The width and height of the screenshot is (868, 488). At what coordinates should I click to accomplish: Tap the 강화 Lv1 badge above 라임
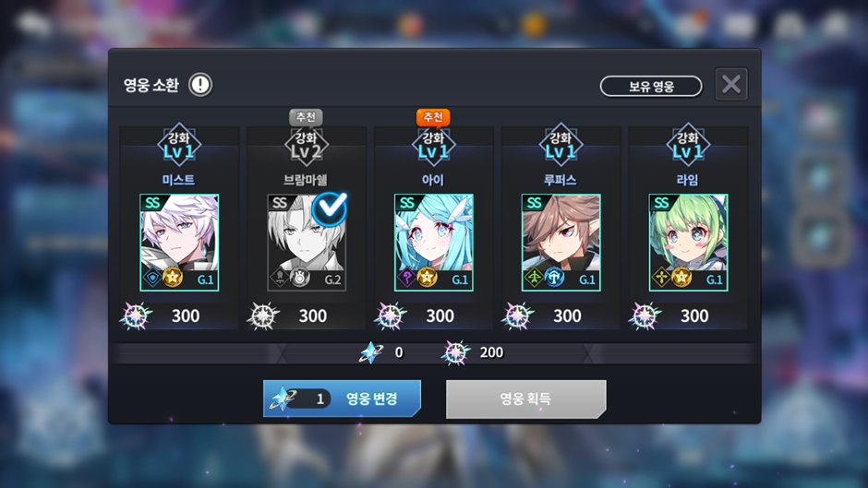(x=688, y=145)
